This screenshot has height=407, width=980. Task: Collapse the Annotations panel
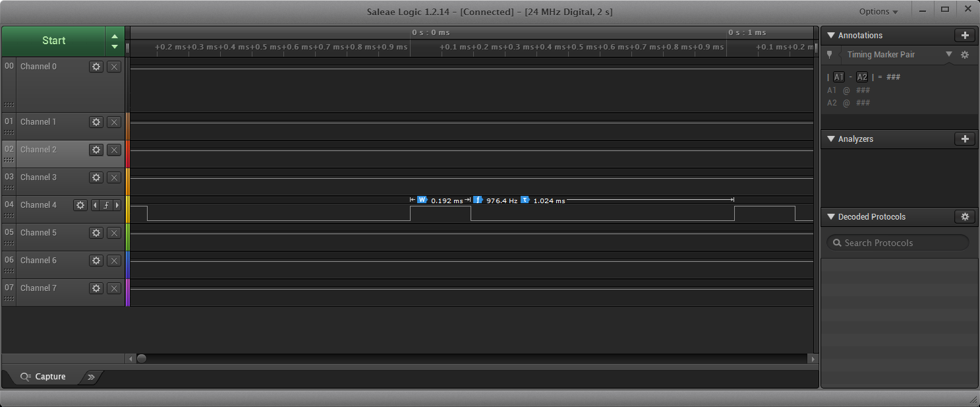831,36
